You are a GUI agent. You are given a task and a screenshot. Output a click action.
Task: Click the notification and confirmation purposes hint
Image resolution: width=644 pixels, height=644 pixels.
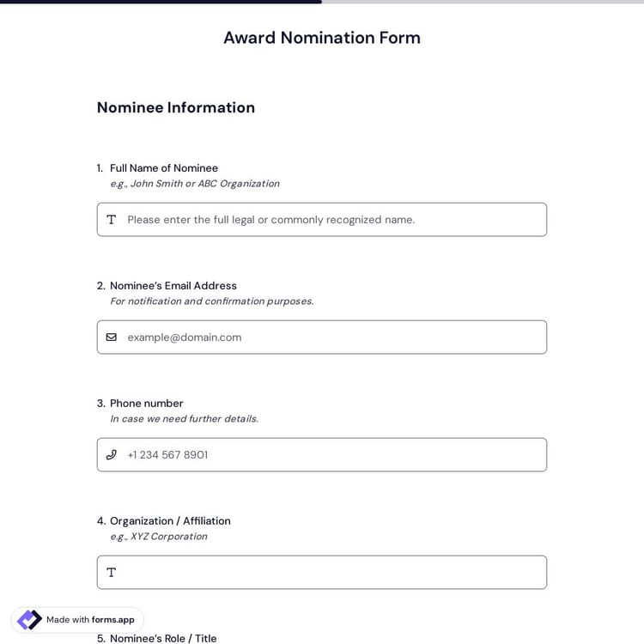click(x=212, y=301)
